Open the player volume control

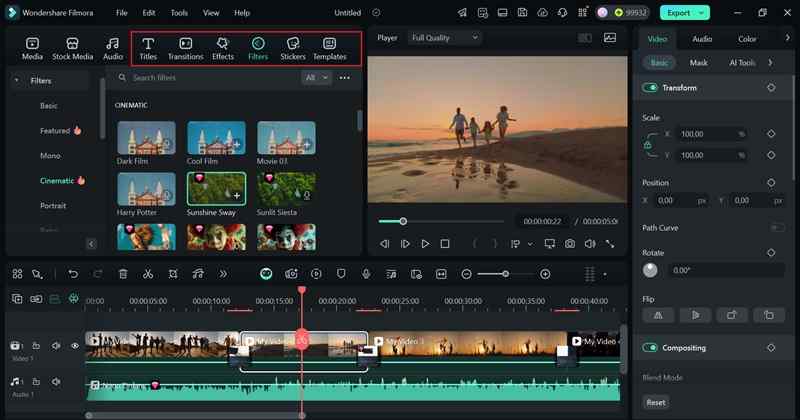590,244
